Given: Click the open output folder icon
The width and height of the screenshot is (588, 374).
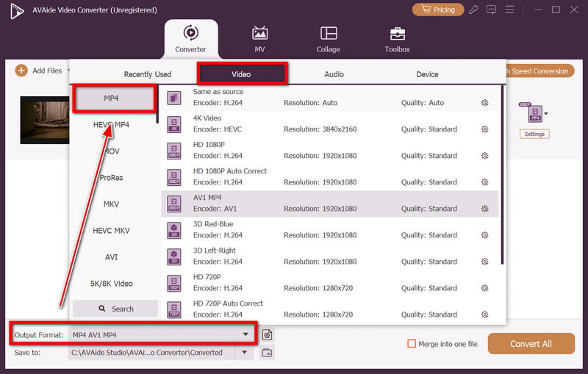Looking at the screenshot, I should [268, 353].
